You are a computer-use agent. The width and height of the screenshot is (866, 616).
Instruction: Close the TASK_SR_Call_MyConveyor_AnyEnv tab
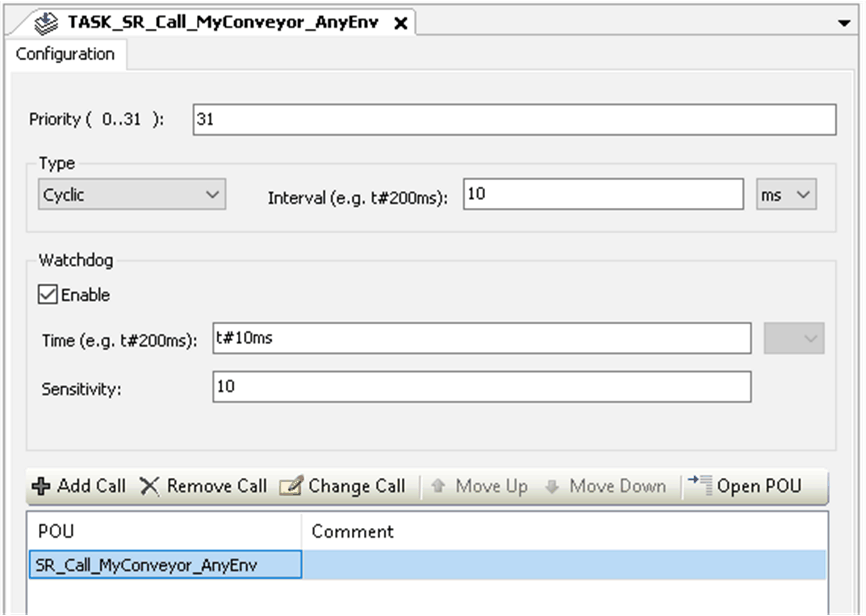[x=401, y=24]
